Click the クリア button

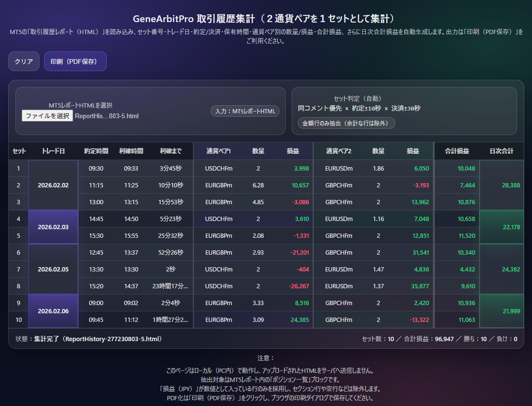[x=24, y=62]
